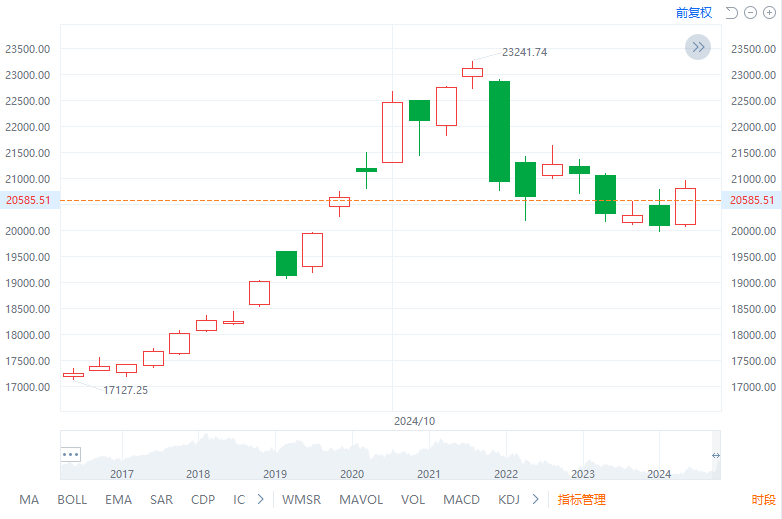The height and width of the screenshot is (519, 782).
Task: Select the KDJ indicator tab
Action: click(x=509, y=499)
